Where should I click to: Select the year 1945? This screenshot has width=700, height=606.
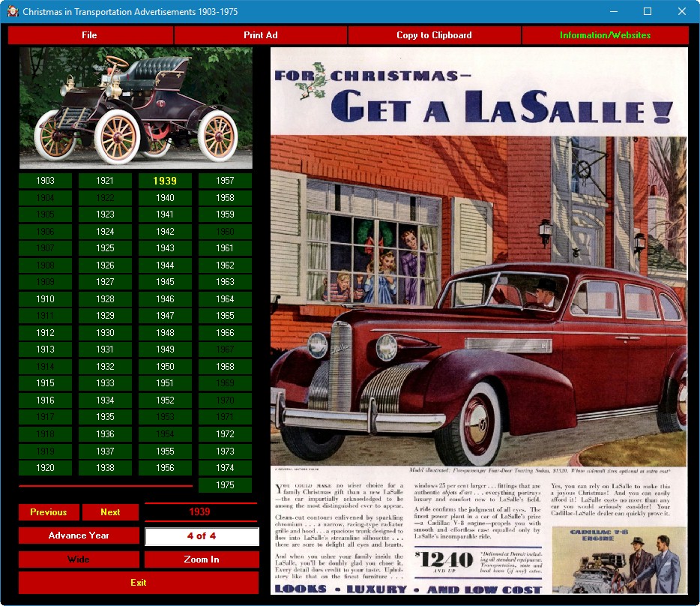click(x=165, y=282)
